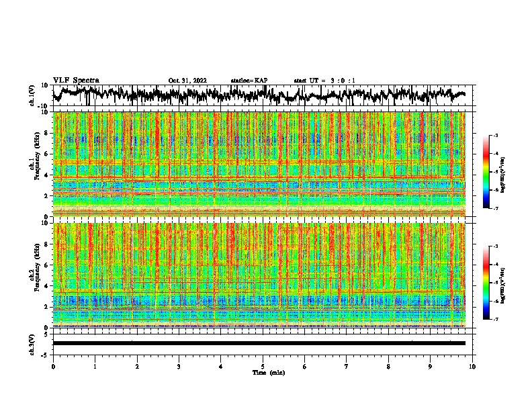
Task: Click the ch.1(V) axis label of waveform panel
Action: [32, 95]
